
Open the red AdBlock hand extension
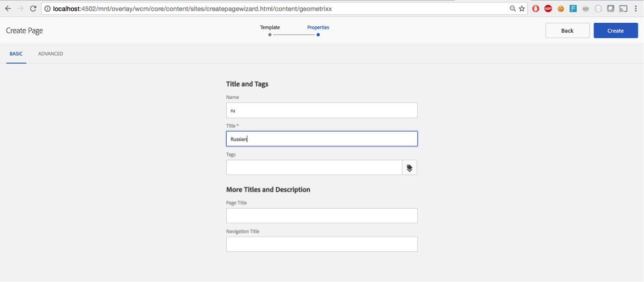536,8
